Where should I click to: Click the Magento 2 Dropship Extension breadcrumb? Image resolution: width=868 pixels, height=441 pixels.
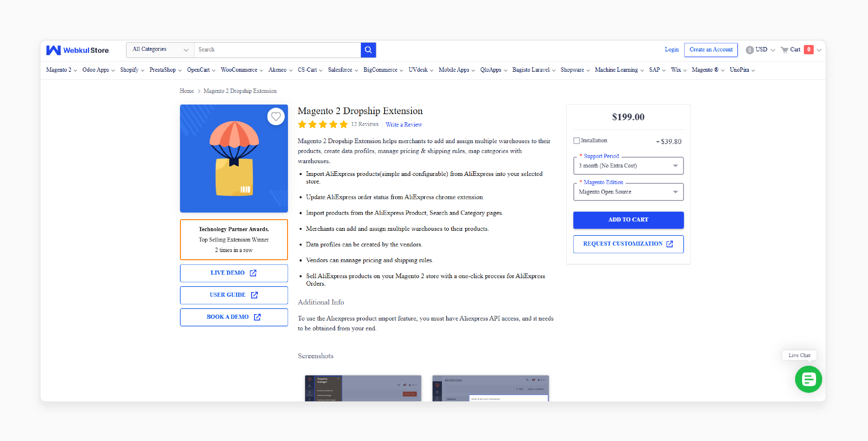[x=239, y=91]
